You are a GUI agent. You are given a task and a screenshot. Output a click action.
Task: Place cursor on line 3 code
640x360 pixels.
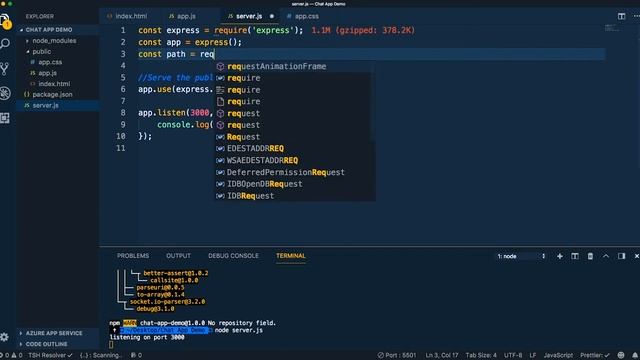176,54
